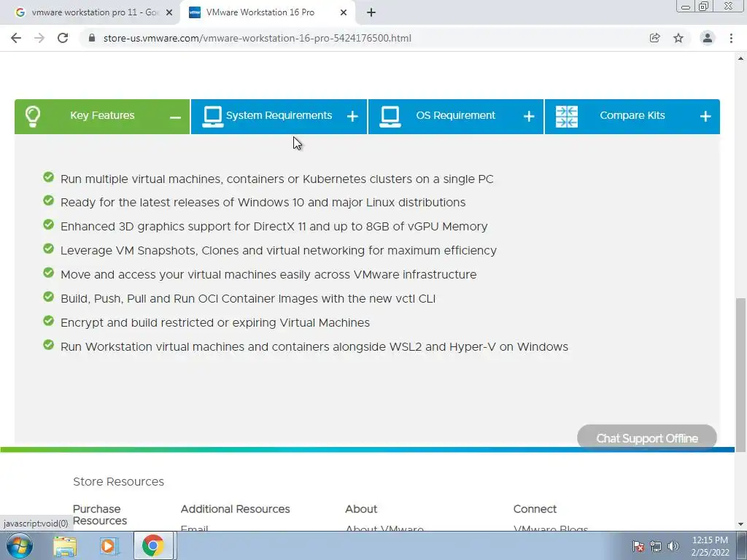
Task: Bookmark this page with the star icon
Action: tap(678, 38)
